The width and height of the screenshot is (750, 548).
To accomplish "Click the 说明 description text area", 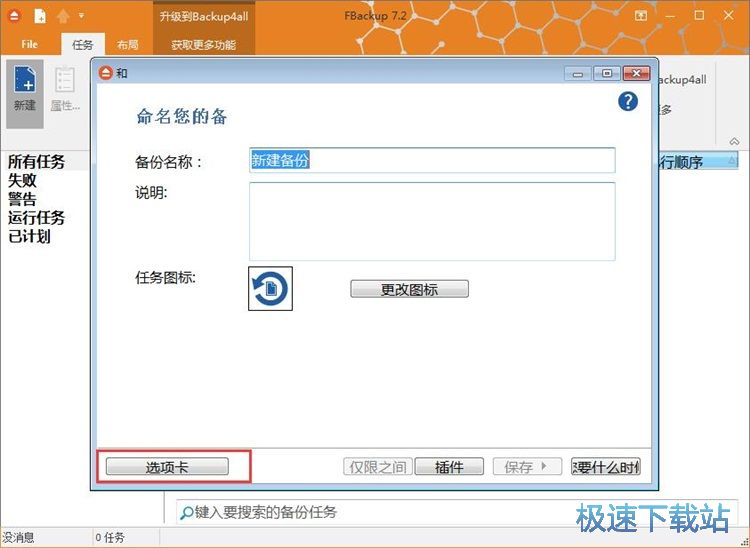I will tap(432, 221).
